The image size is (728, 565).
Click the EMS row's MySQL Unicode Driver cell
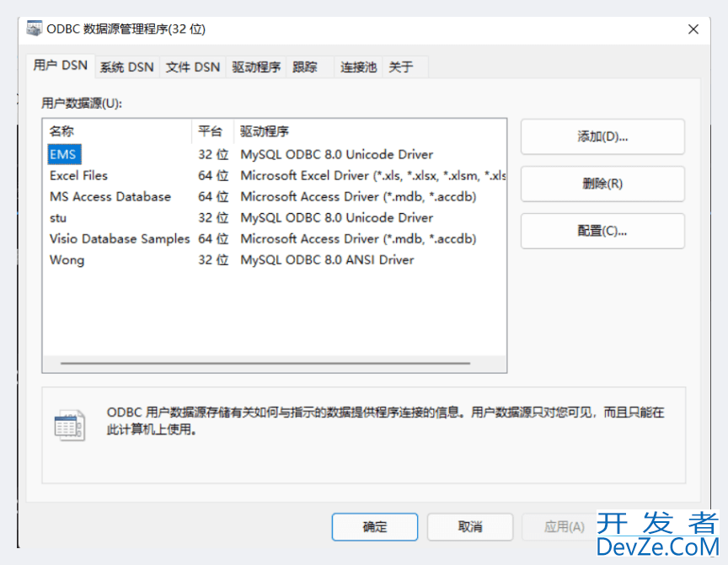[336, 154]
